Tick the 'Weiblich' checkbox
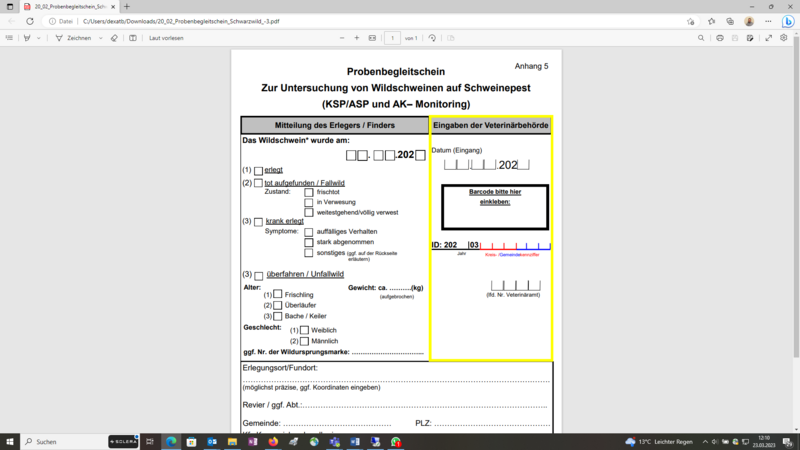The width and height of the screenshot is (800, 450). tap(305, 330)
